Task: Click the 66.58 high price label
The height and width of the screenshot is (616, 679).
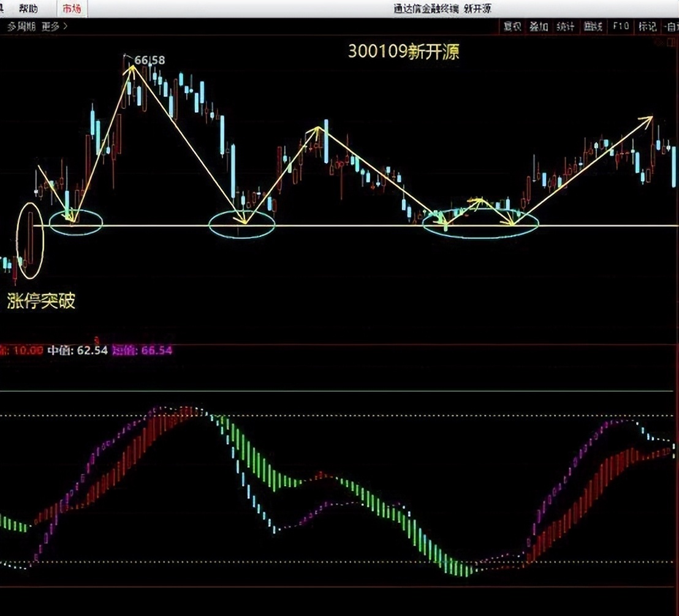Action: click(x=150, y=60)
